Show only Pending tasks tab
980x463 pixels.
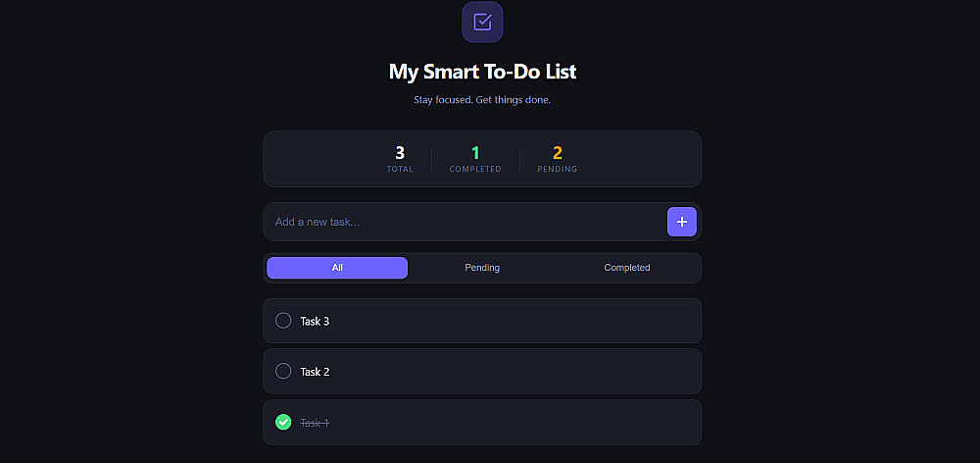(482, 268)
